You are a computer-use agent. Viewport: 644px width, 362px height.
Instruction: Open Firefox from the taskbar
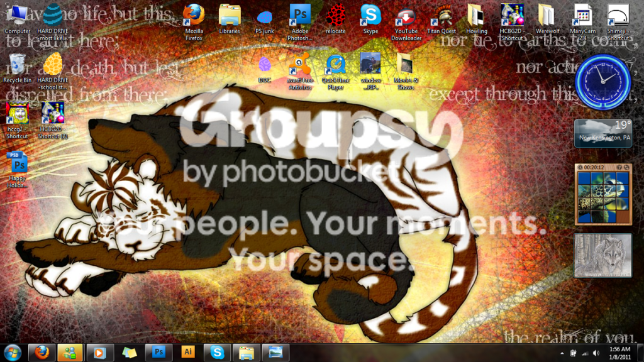click(42, 353)
